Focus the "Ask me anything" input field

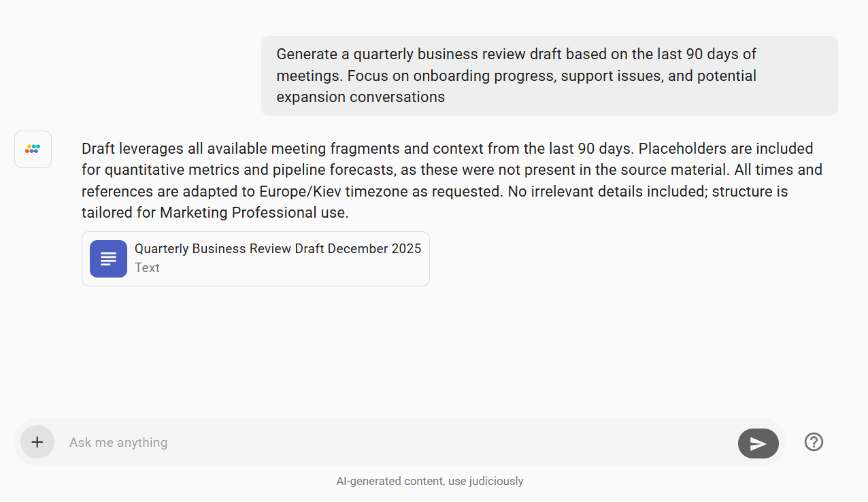[395, 442]
